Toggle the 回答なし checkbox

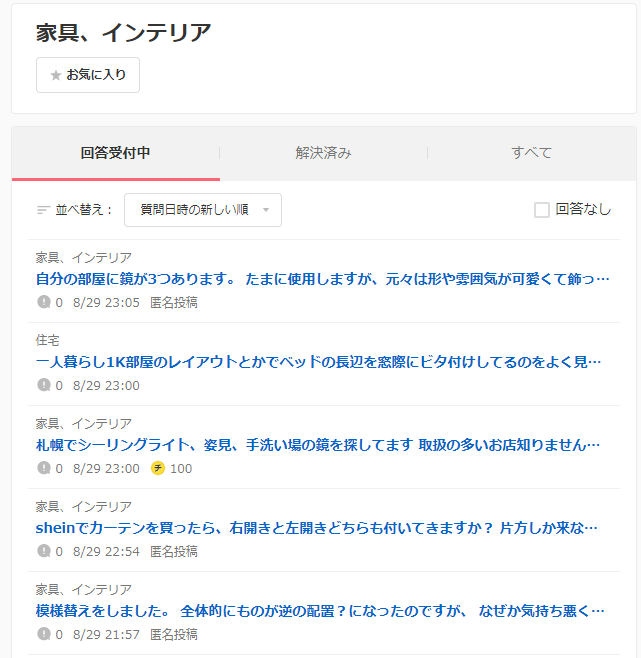click(542, 210)
